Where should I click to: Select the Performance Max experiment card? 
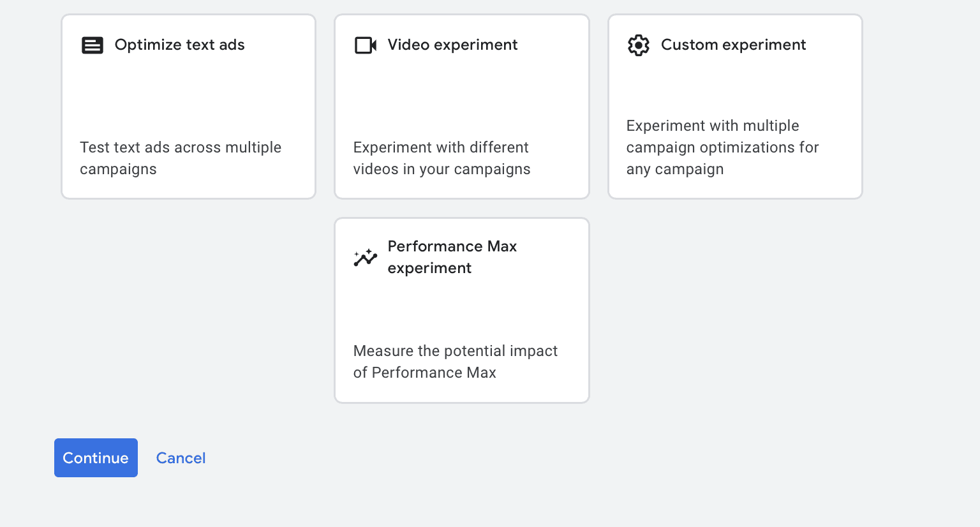[462, 311]
